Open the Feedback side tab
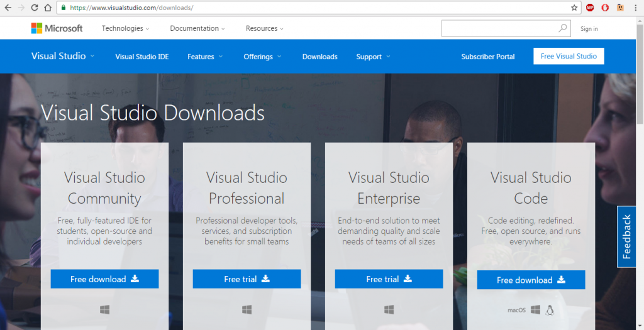Screen dimensions: 644x330 click(x=626, y=237)
